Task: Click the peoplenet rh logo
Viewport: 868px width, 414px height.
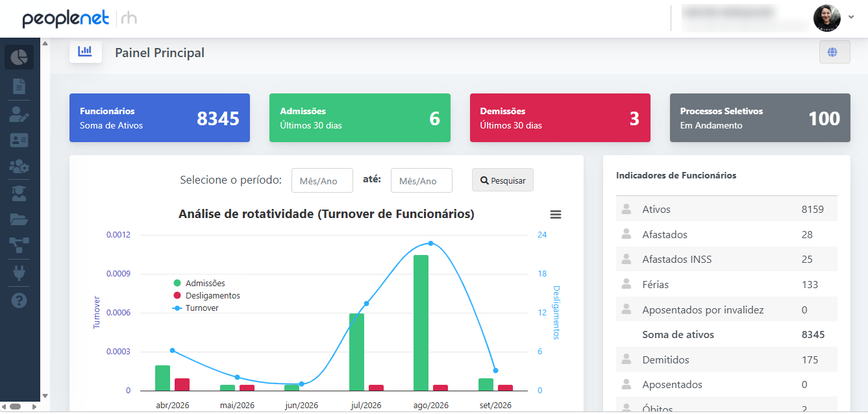Action: coord(79,18)
